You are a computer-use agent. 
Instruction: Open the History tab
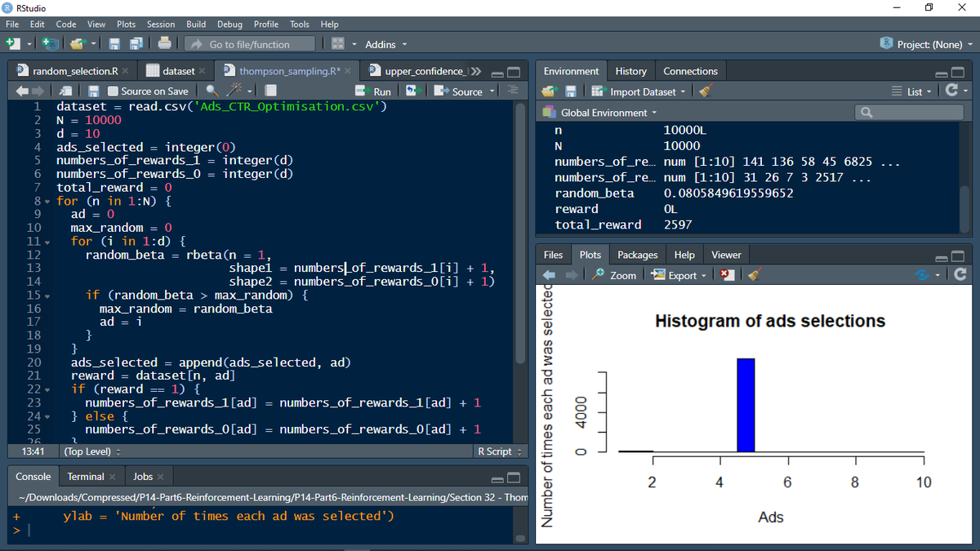(x=630, y=71)
